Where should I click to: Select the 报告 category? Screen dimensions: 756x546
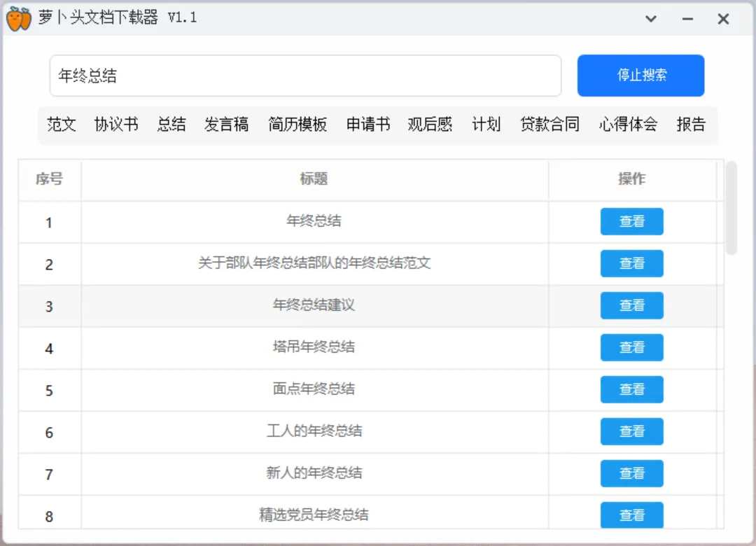coord(691,125)
